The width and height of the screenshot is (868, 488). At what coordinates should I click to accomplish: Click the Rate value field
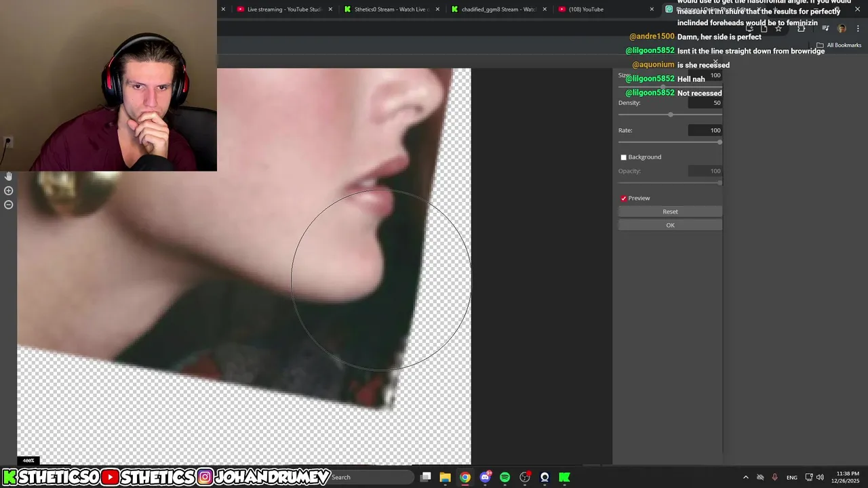coord(705,130)
